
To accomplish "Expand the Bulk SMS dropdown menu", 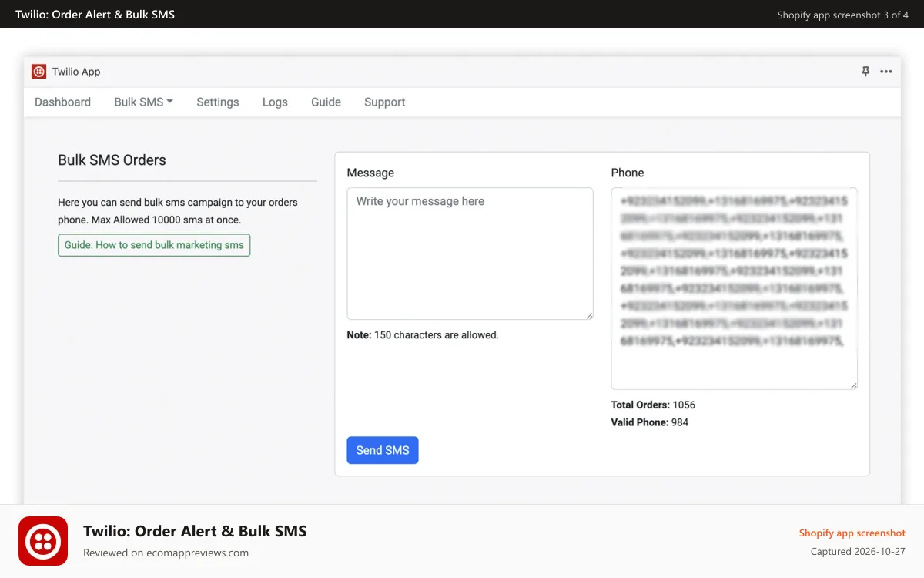I will [143, 102].
